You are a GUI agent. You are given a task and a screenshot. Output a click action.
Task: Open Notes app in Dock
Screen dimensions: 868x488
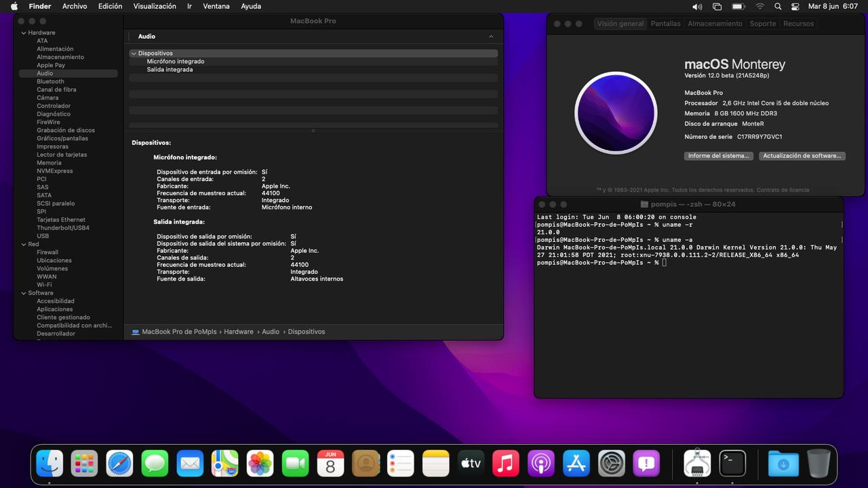click(436, 464)
